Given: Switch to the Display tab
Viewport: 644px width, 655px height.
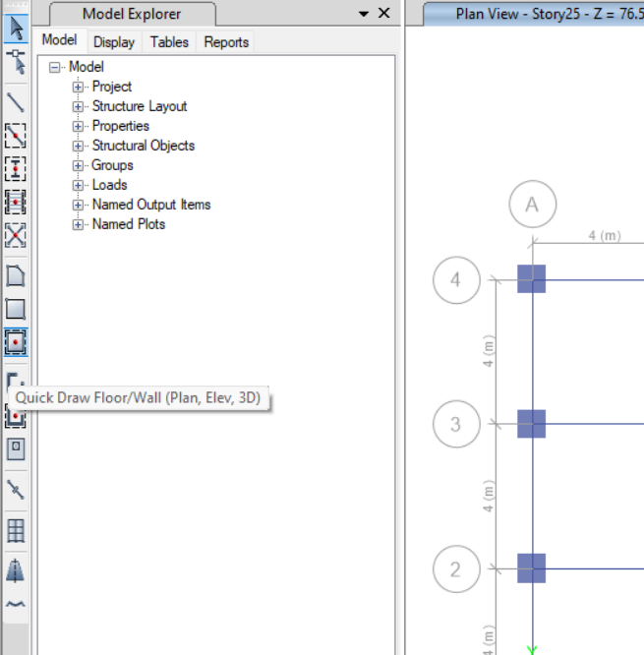Looking at the screenshot, I should 114,42.
